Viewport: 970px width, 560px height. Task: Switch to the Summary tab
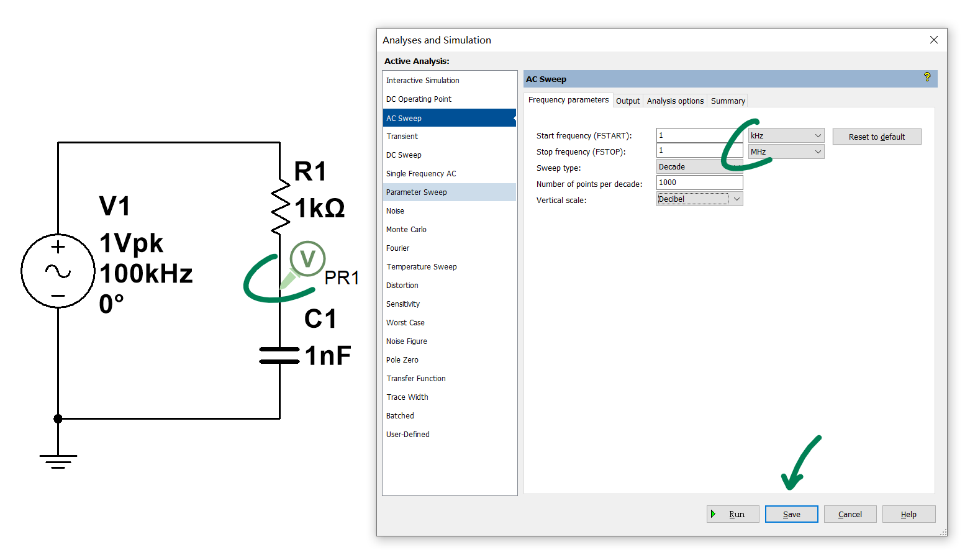727,101
